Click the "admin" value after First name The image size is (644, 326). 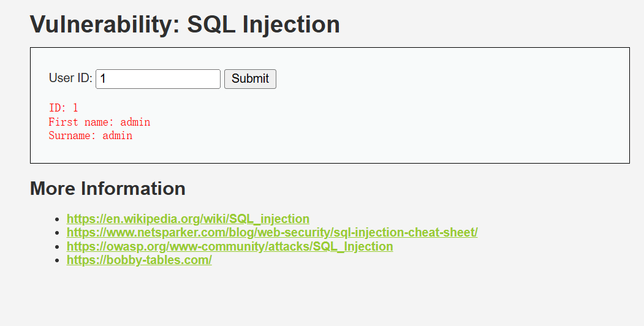tap(135, 122)
